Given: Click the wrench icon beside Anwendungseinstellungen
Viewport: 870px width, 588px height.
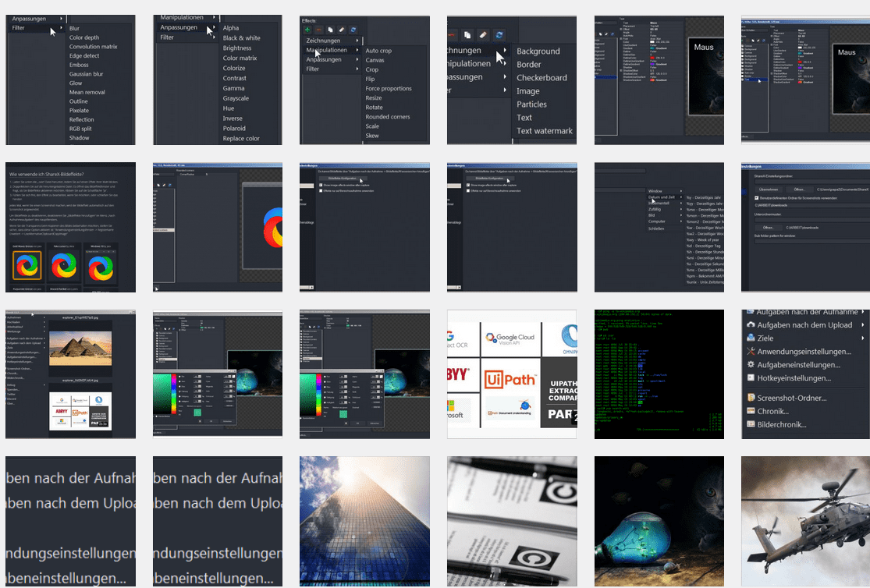Looking at the screenshot, I should 751,352.
